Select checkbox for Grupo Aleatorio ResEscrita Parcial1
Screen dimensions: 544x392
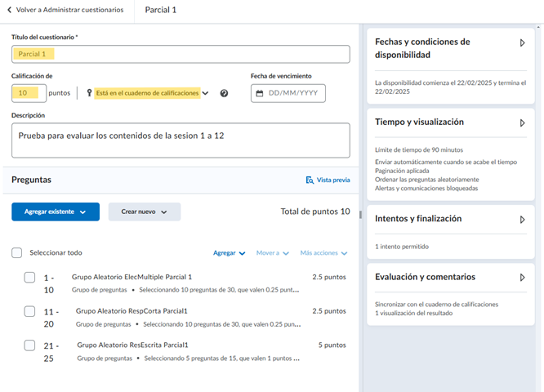tap(29, 345)
